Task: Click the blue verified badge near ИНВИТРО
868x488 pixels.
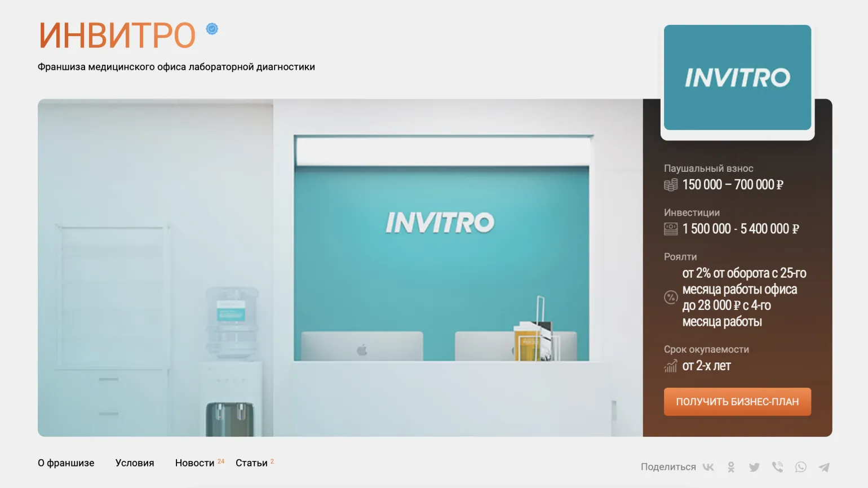Action: [x=212, y=29]
